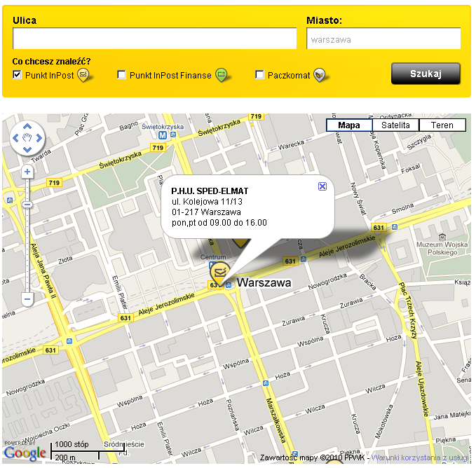Enable the Punkt InPost Finanse checkbox
This screenshot has width=476, height=468.
pyautogui.click(x=122, y=75)
